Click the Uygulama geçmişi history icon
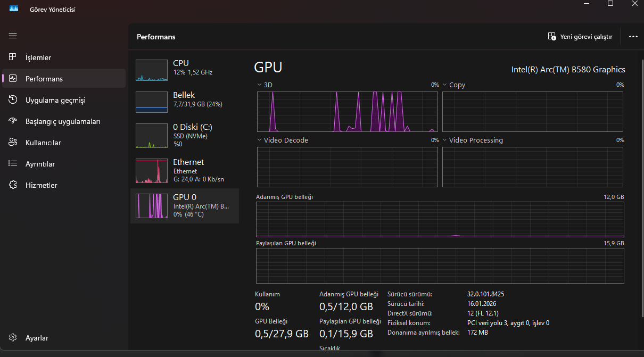644x357 pixels. 13,99
